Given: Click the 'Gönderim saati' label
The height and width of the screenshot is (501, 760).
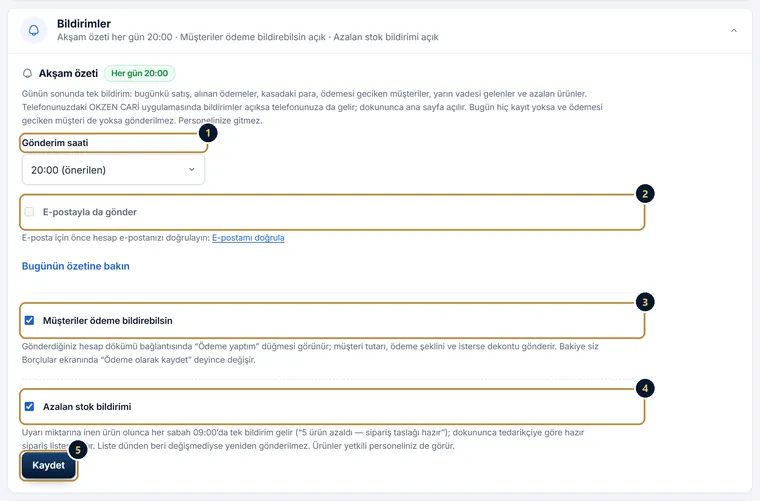Looking at the screenshot, I should (55, 143).
